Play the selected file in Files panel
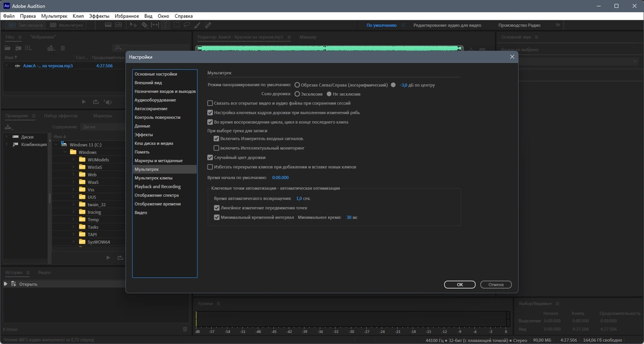The image size is (644, 344). pyautogui.click(x=84, y=101)
